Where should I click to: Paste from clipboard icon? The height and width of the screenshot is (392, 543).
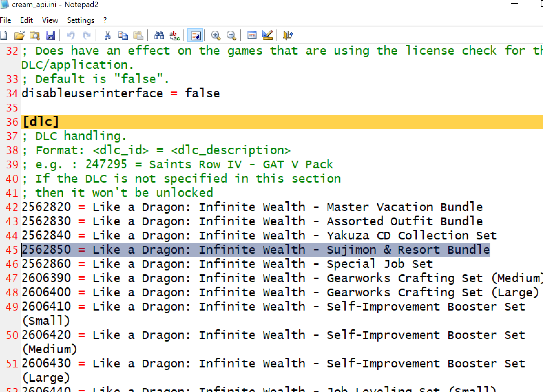(x=138, y=35)
